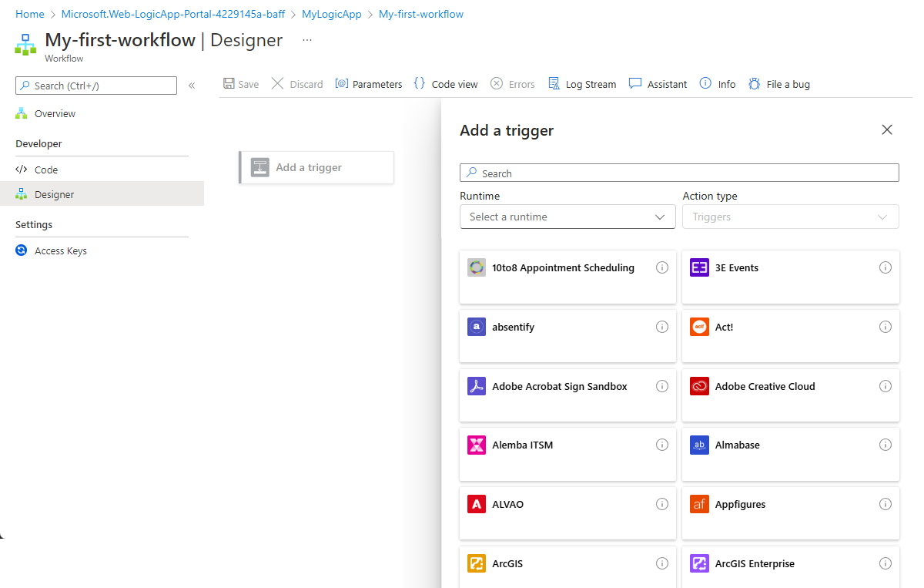Select the Adobe Creative Cloud connector name
Image resolution: width=924 pixels, height=588 pixels.
765,386
